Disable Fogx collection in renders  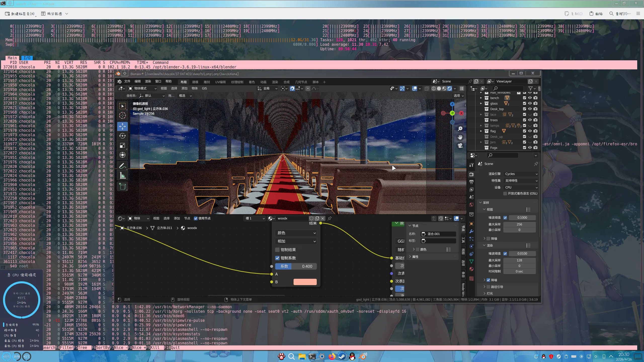536,148
